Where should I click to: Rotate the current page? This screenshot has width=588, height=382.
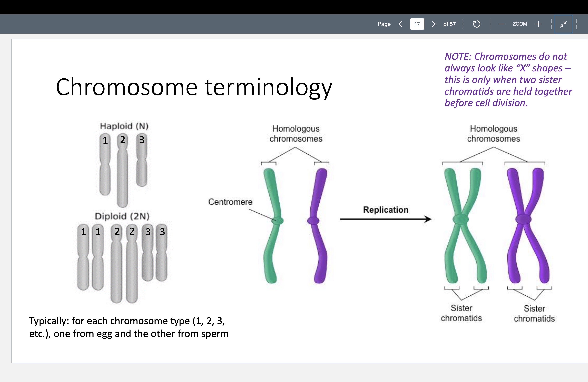point(477,24)
